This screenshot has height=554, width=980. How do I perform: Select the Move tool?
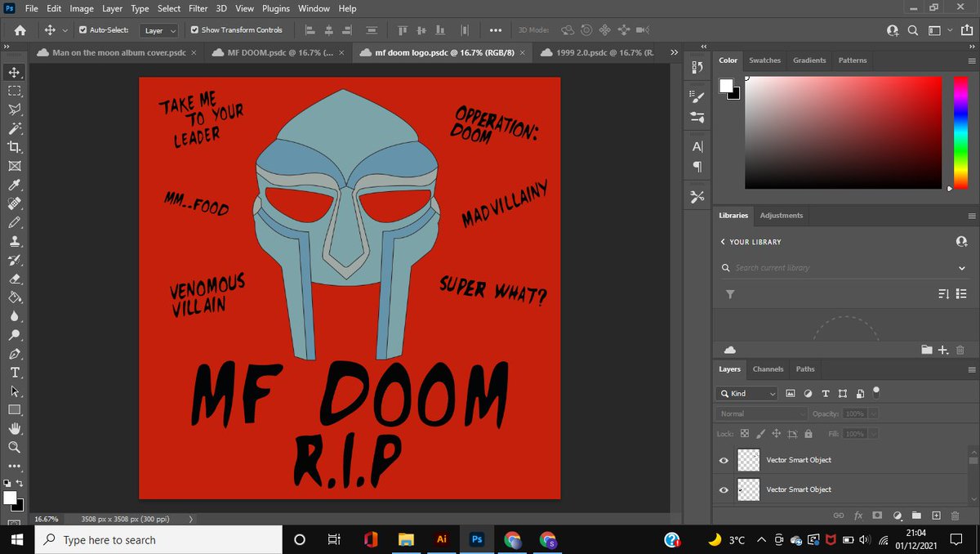click(x=15, y=73)
